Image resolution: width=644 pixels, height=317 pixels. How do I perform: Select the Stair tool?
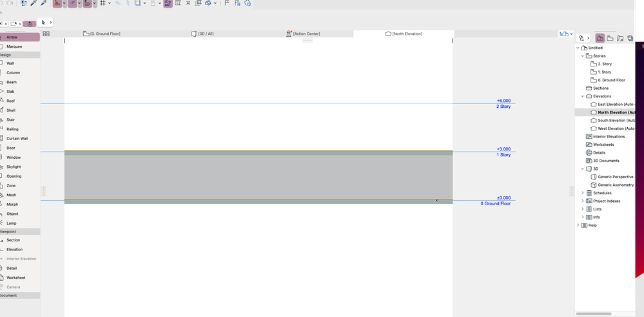tap(20, 119)
